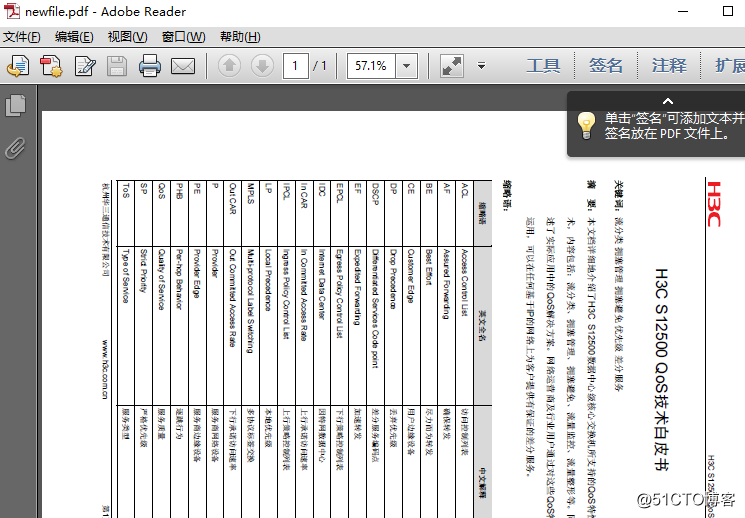The height and width of the screenshot is (518, 745).
Task: Open the 窗口(W) menu
Action: click(x=183, y=37)
